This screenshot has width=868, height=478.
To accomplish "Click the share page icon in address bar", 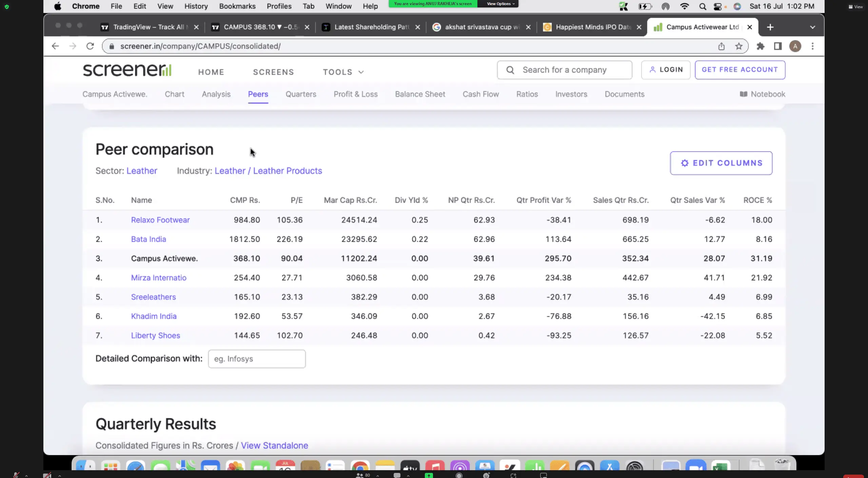I will tap(721, 46).
